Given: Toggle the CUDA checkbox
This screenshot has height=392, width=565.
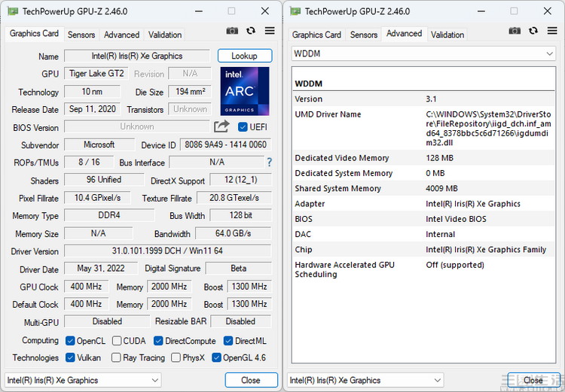Looking at the screenshot, I should coord(117,341).
